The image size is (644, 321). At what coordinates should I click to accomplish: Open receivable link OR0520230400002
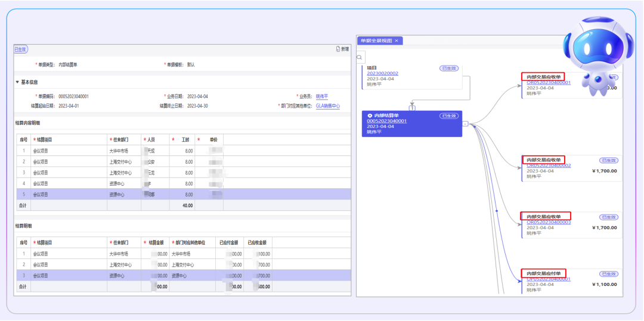point(549,166)
